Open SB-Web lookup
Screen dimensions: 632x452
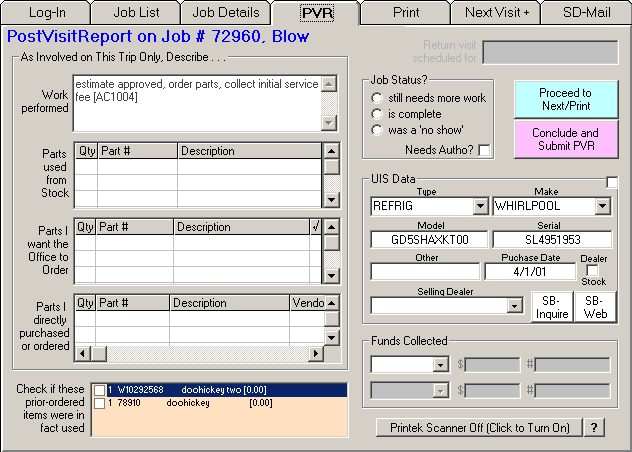point(594,307)
